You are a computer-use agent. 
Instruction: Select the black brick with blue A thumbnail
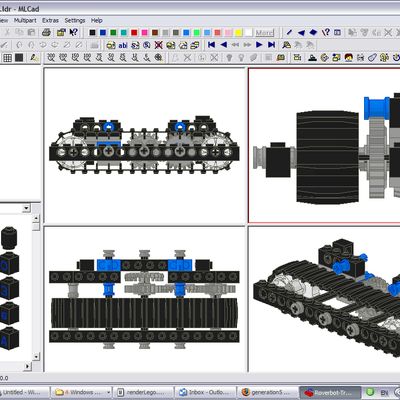[x=9, y=339]
